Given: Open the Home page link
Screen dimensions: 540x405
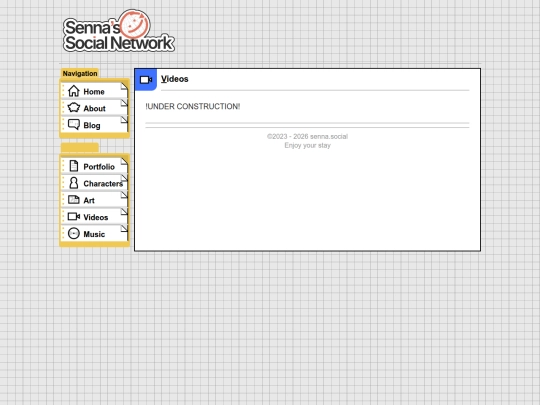Looking at the screenshot, I should pyautogui.click(x=94, y=91).
